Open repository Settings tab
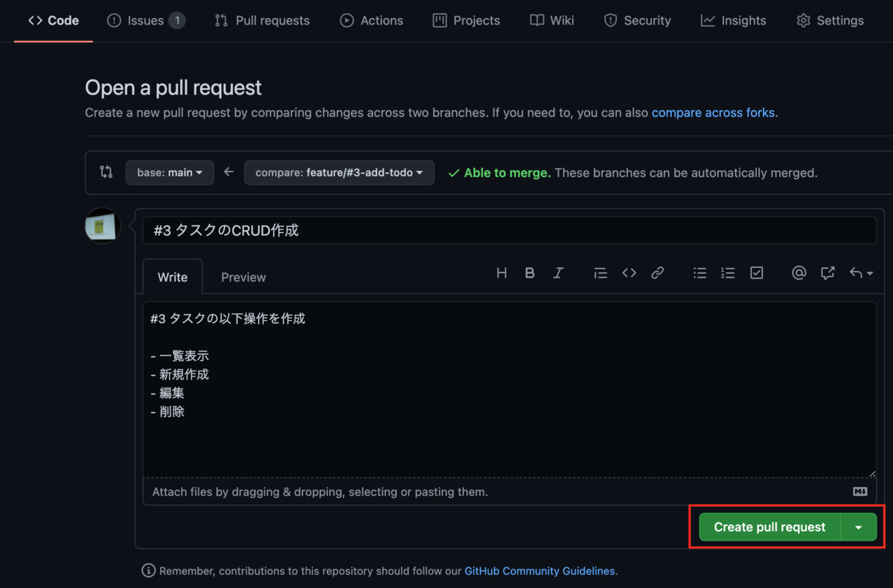This screenshot has height=588, width=893. point(830,21)
